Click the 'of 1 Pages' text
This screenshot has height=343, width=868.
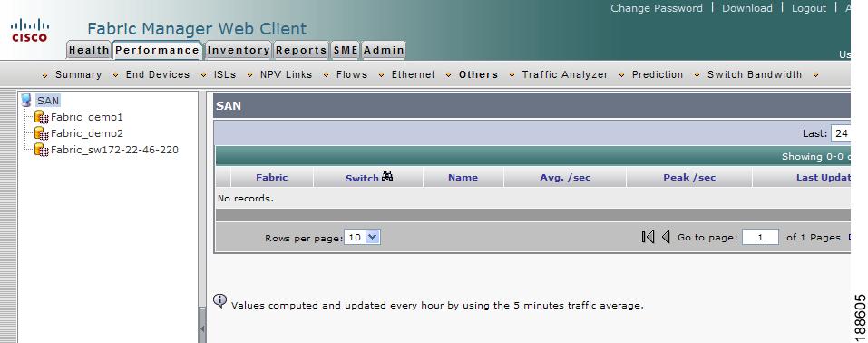click(814, 237)
